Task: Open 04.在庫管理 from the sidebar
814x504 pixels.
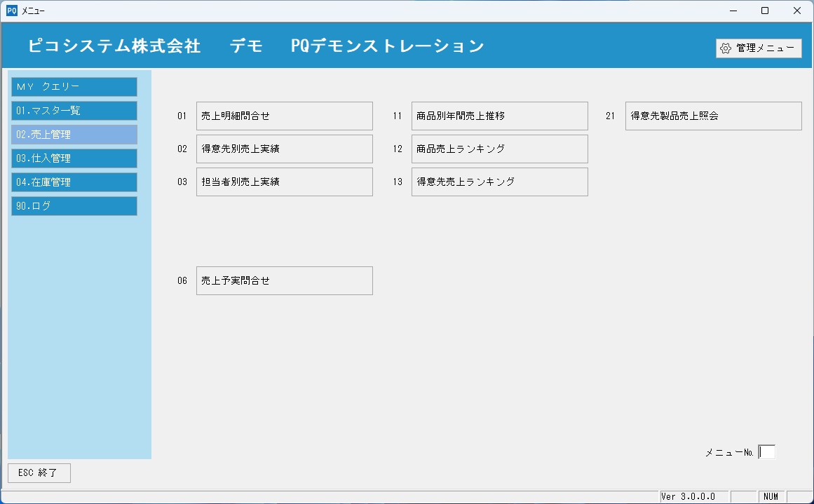Action: click(x=74, y=182)
